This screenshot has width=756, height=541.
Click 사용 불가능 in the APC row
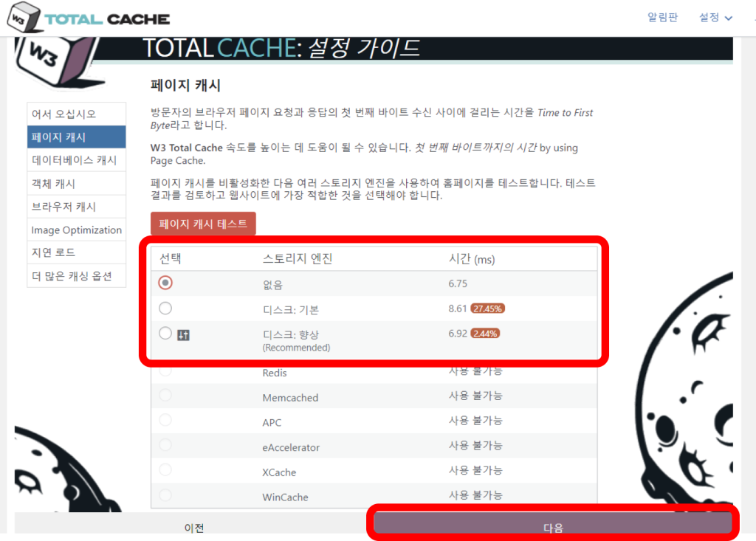point(475,421)
